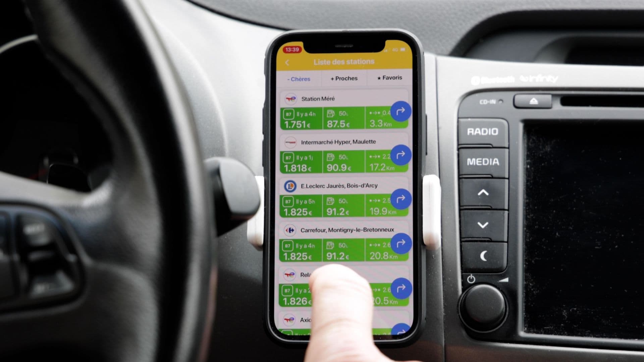Tap navigation arrow for Intermarché Hyper Maulette
This screenshot has height=362, width=644.
pos(400,155)
